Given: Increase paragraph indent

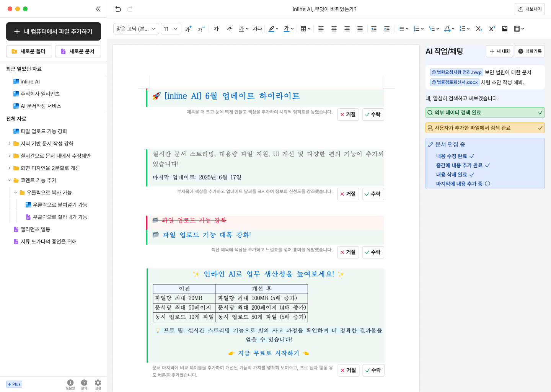Looking at the screenshot, I should [x=387, y=29].
